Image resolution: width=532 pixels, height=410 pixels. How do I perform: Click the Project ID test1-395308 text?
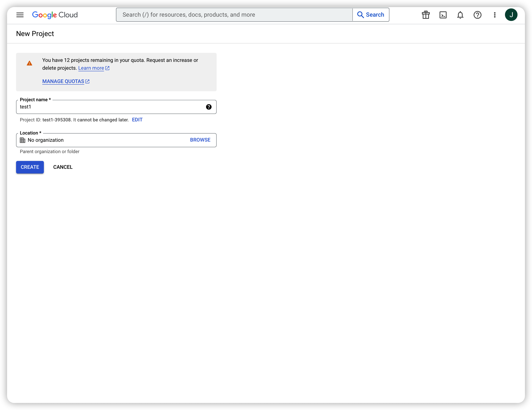57,120
